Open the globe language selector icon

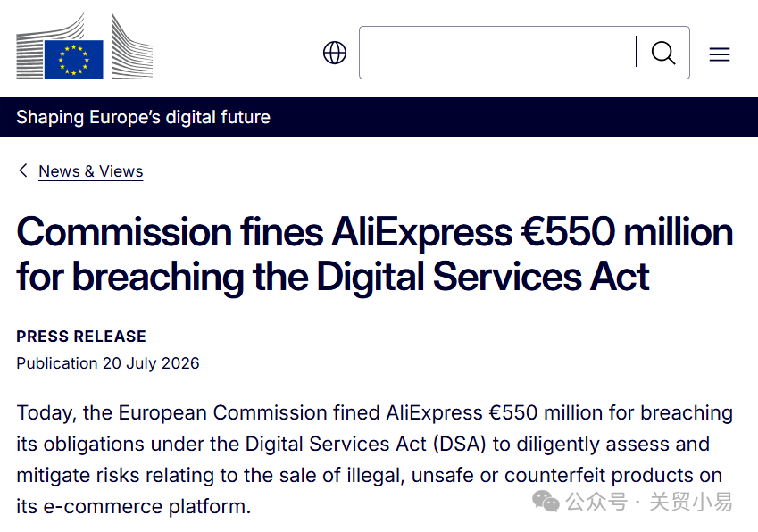(x=335, y=53)
